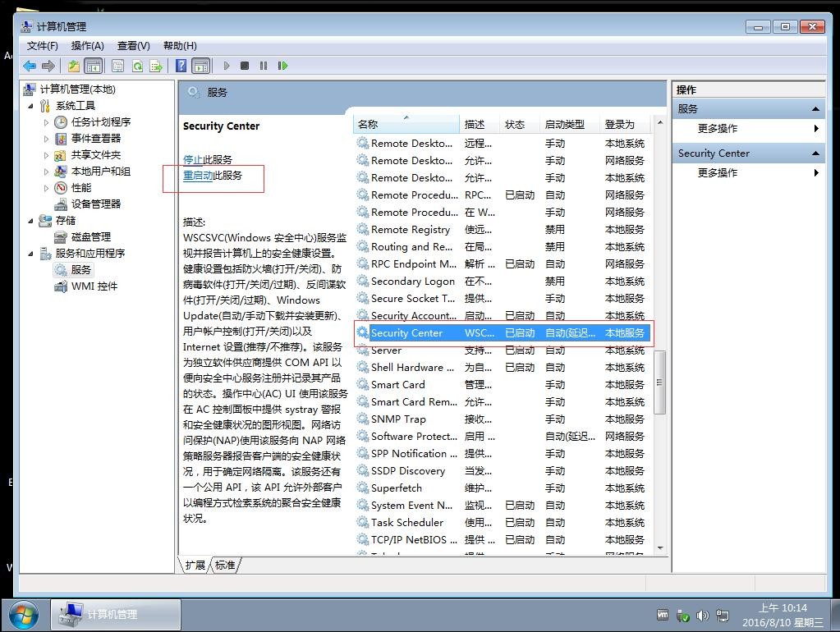Select 计算机管理(本地) root node
Viewport: 840px width, 632px height.
tap(78, 89)
